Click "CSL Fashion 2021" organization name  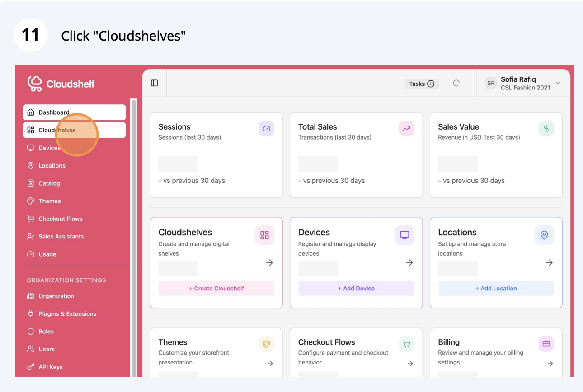pos(526,88)
